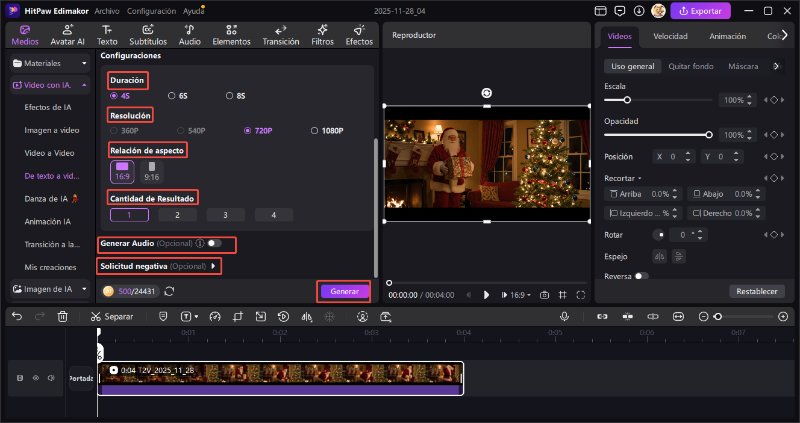This screenshot has height=423, width=800.
Task: Show more property tabs with the right arrow
Action: (785, 35)
